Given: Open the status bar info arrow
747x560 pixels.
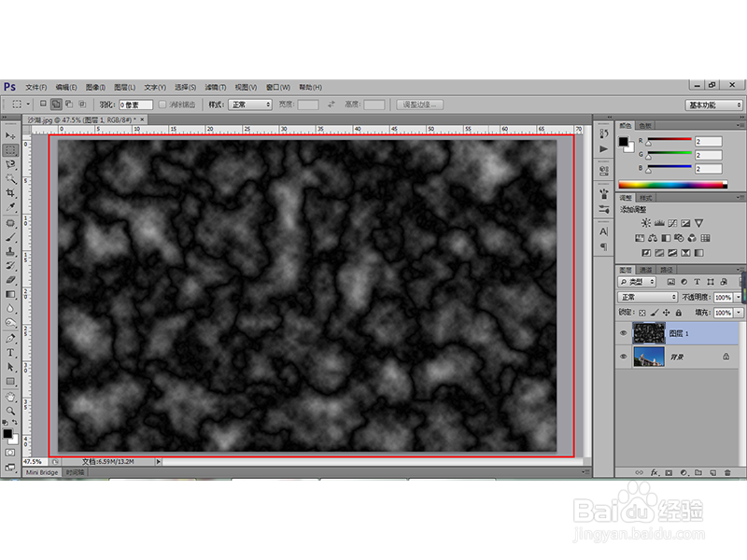Looking at the screenshot, I should click(x=159, y=461).
